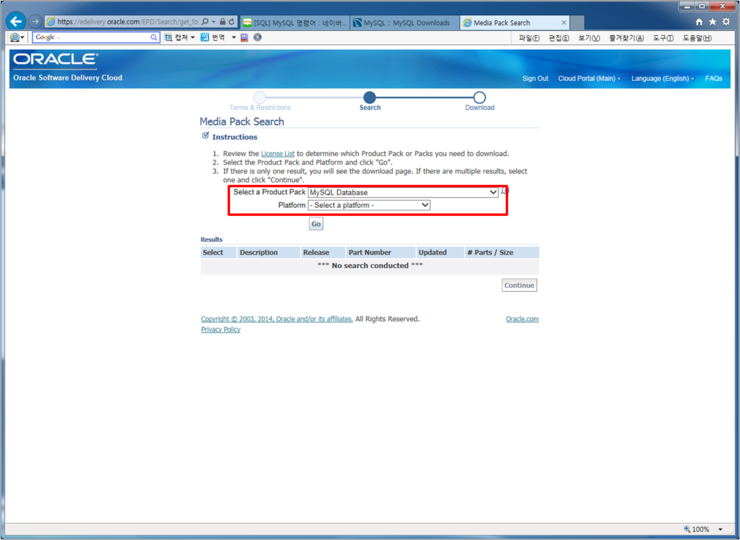Click the Instructions checklist icon
Screen dimensions: 740x540
tap(205, 136)
